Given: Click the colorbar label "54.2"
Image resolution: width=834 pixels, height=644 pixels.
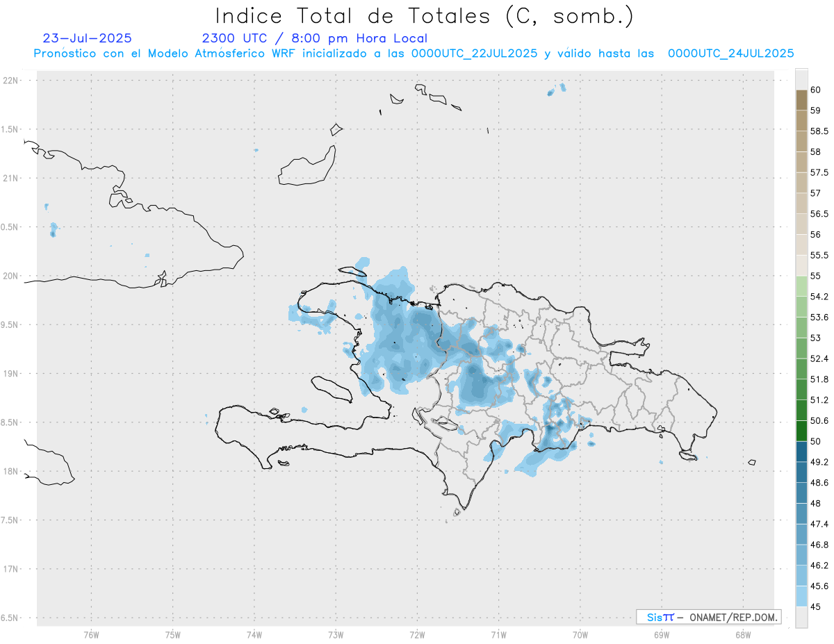Looking at the screenshot, I should click(x=819, y=297).
